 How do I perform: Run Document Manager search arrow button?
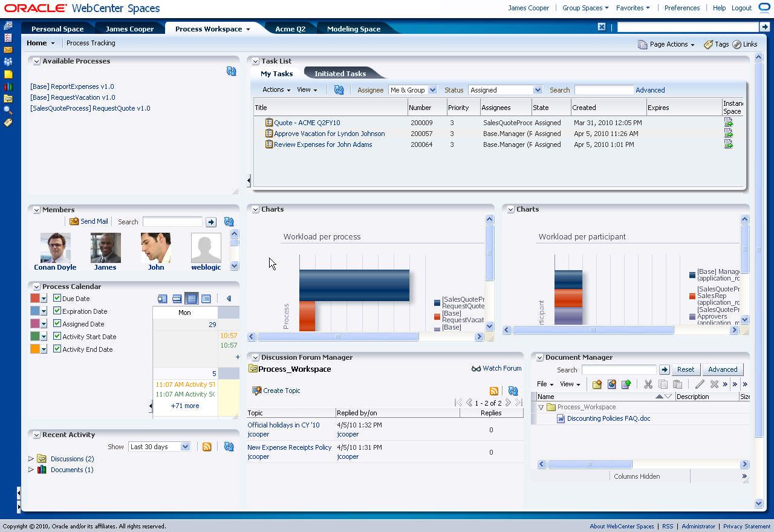tap(665, 369)
